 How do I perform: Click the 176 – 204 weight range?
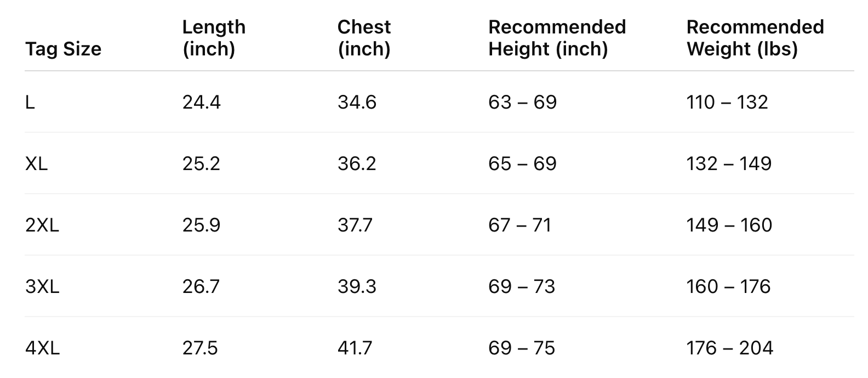coord(729,348)
